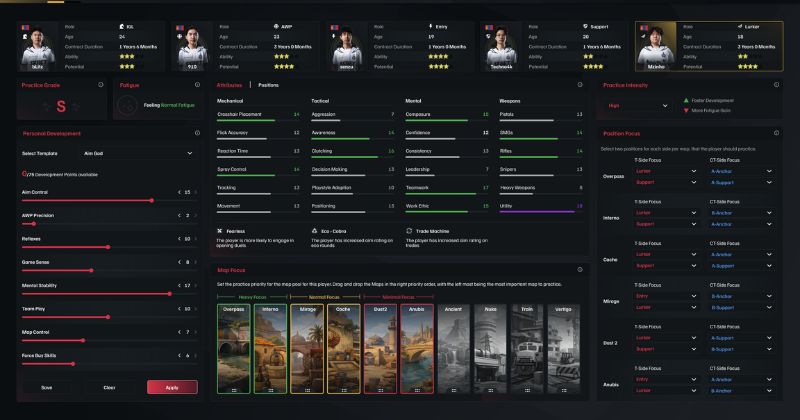Screen dimensions: 800x420
Task: Select the Vertigo map thumbnail
Action: coord(563,349)
